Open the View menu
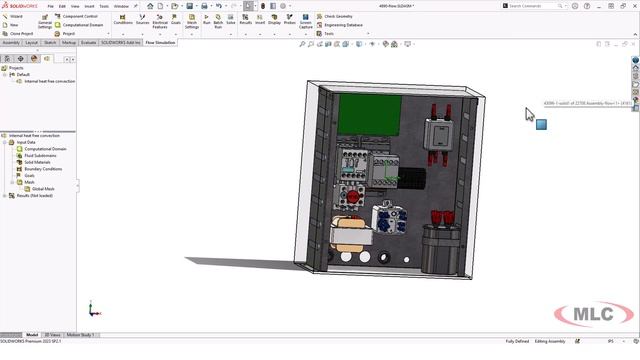The image size is (640, 360). tap(75, 6)
